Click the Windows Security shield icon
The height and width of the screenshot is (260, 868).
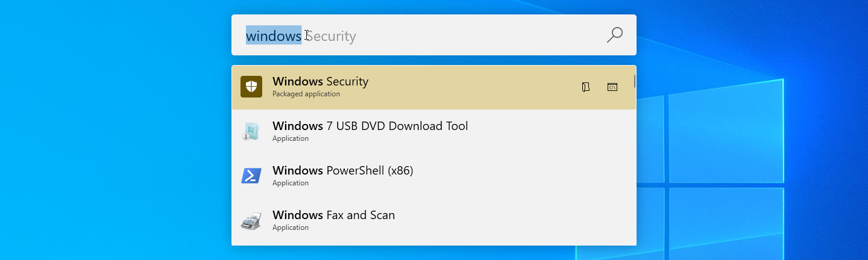click(251, 87)
